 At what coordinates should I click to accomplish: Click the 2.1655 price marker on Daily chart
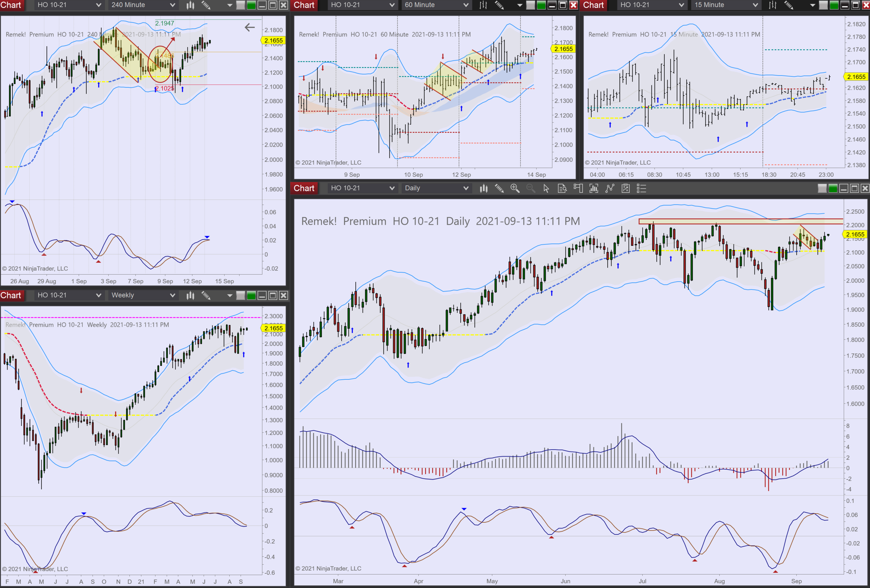click(x=855, y=234)
